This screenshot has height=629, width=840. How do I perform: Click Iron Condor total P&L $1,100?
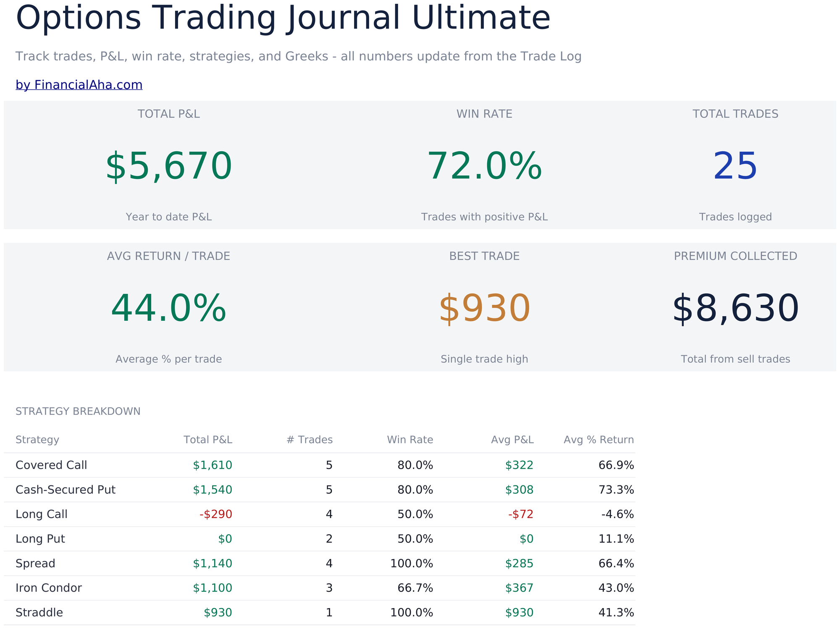[213, 588]
